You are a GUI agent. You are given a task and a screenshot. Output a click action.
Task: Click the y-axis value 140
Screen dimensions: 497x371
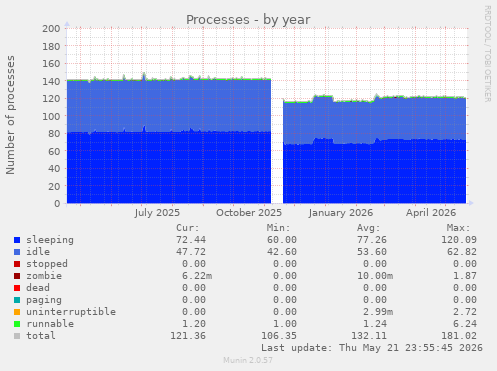pos(51,81)
